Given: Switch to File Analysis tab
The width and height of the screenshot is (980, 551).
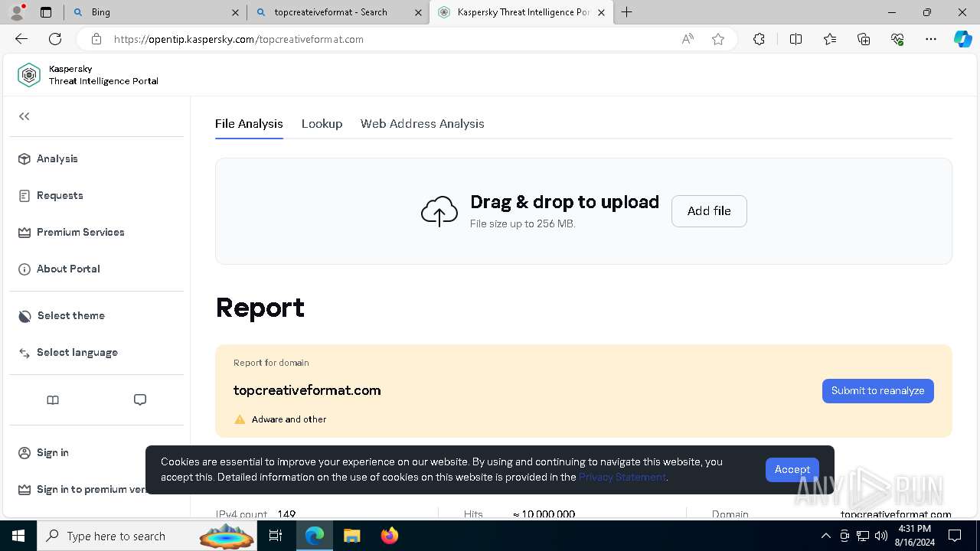Looking at the screenshot, I should pos(249,123).
